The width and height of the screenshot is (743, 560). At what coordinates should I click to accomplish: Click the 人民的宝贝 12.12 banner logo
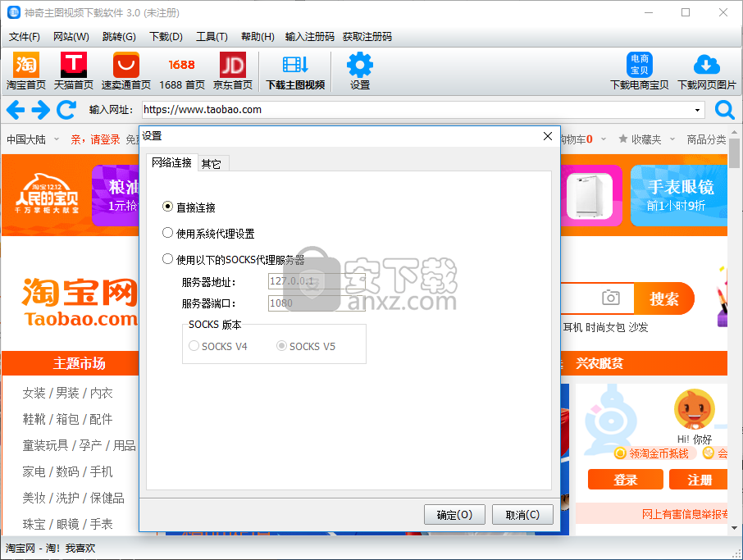click(x=47, y=193)
